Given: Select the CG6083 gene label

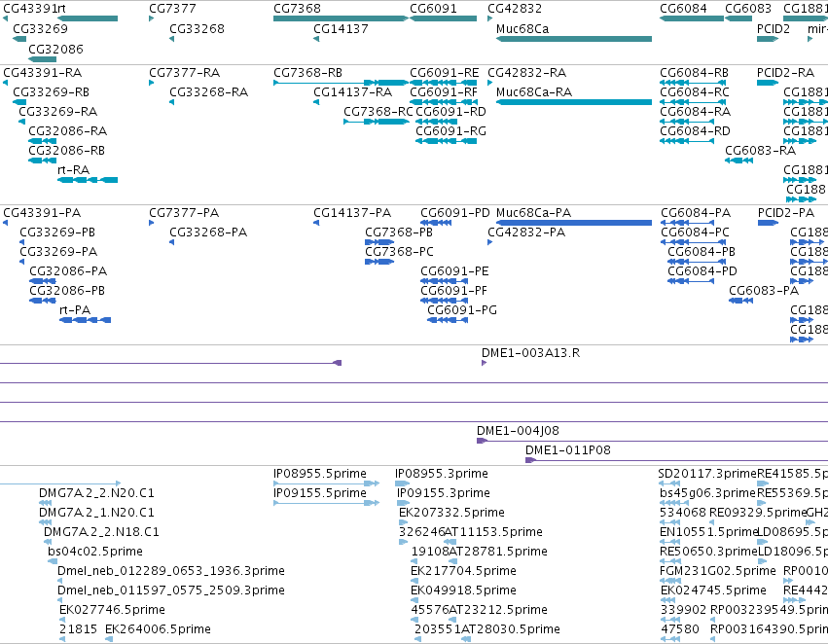Looking at the screenshot, I should pyautogui.click(x=748, y=9).
